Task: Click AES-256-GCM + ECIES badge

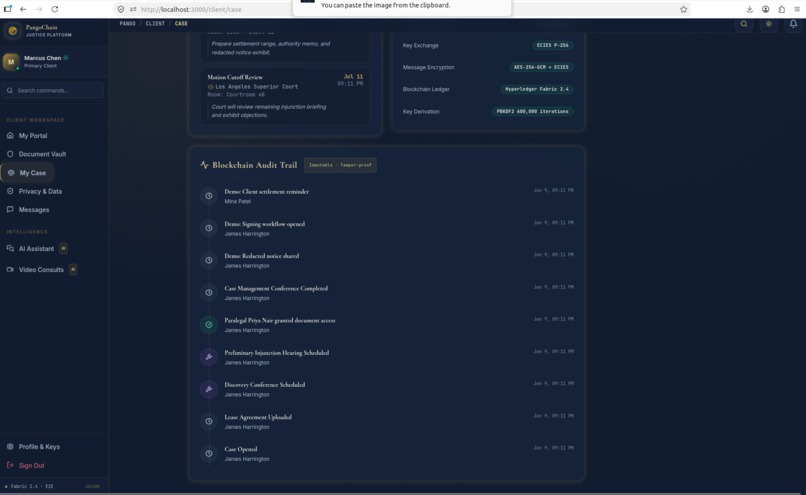Action: 541,67
